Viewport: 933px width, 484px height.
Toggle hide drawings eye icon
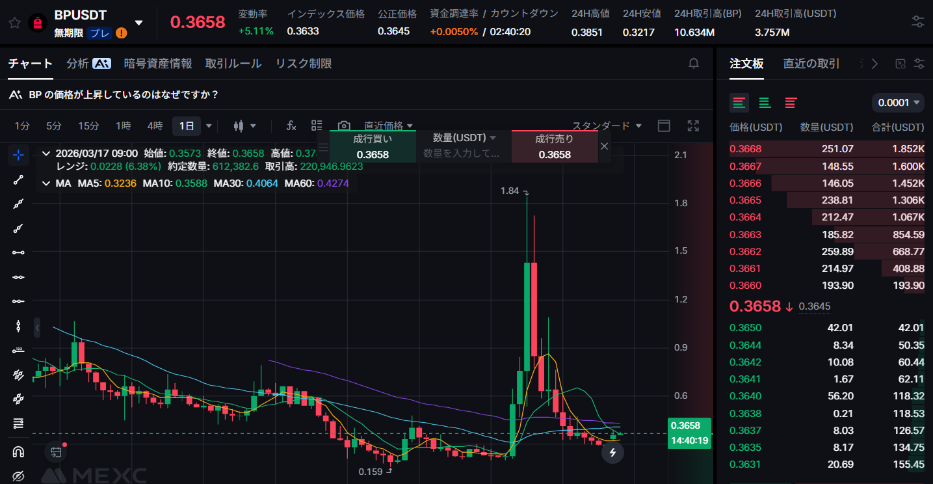tap(18, 474)
